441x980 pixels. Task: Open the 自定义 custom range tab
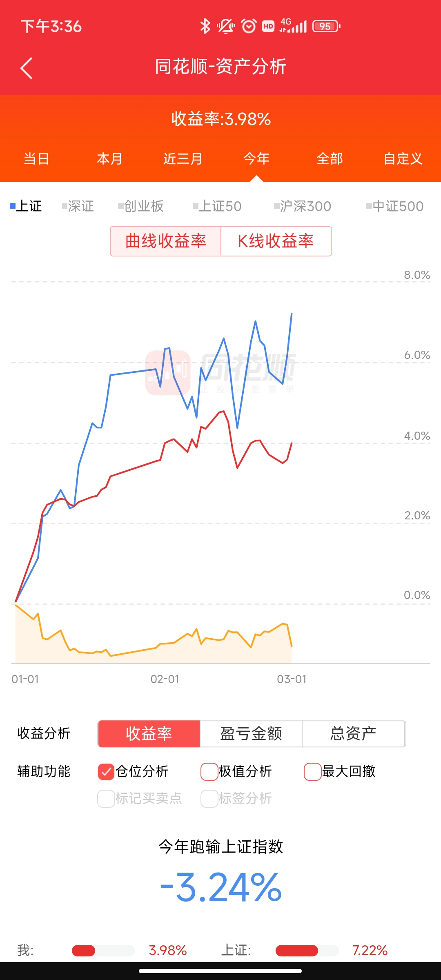[x=403, y=159]
